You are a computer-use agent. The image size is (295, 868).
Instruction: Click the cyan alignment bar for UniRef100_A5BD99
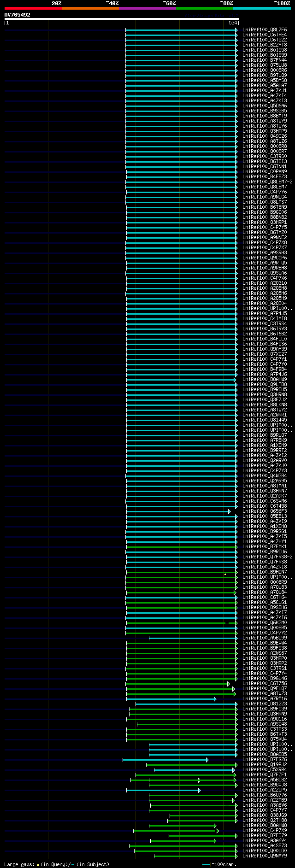193,638
